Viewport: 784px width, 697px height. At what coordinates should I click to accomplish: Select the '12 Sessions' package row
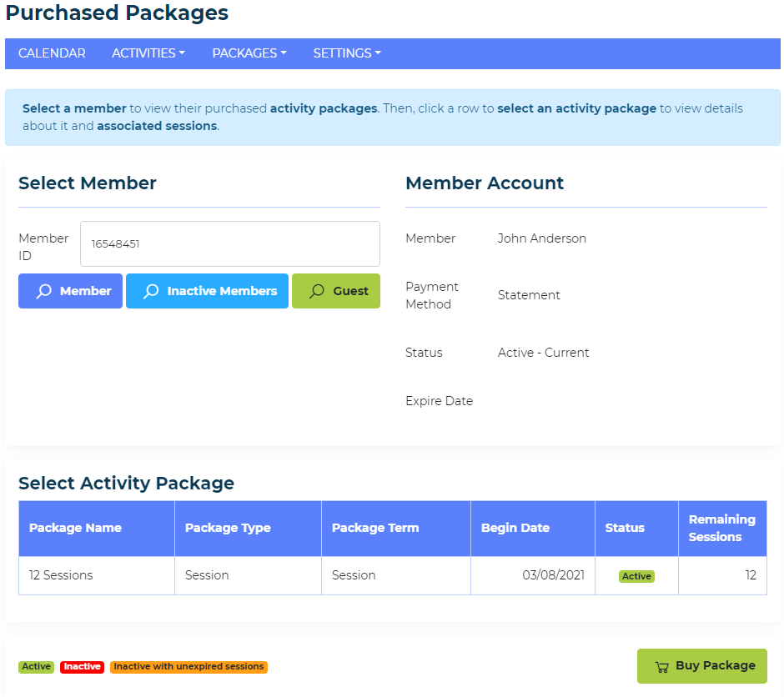tap(393, 575)
